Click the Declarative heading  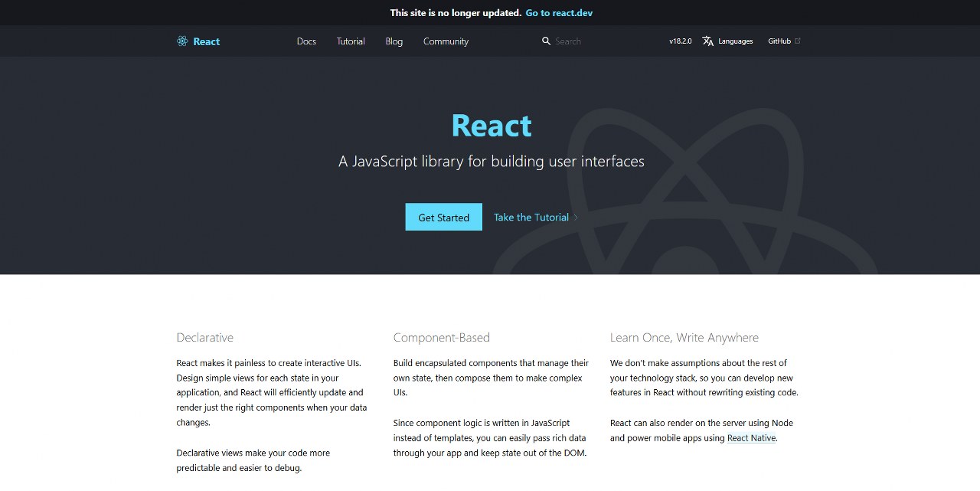tap(205, 338)
